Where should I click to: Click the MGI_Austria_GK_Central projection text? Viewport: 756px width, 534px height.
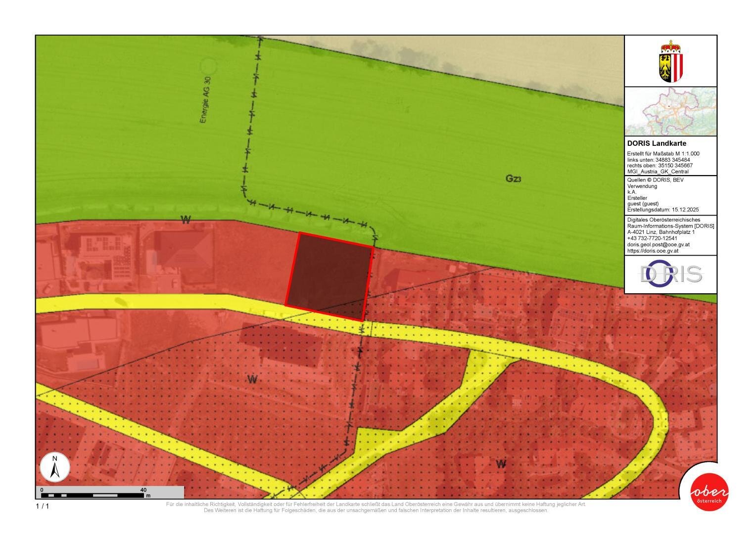point(658,172)
